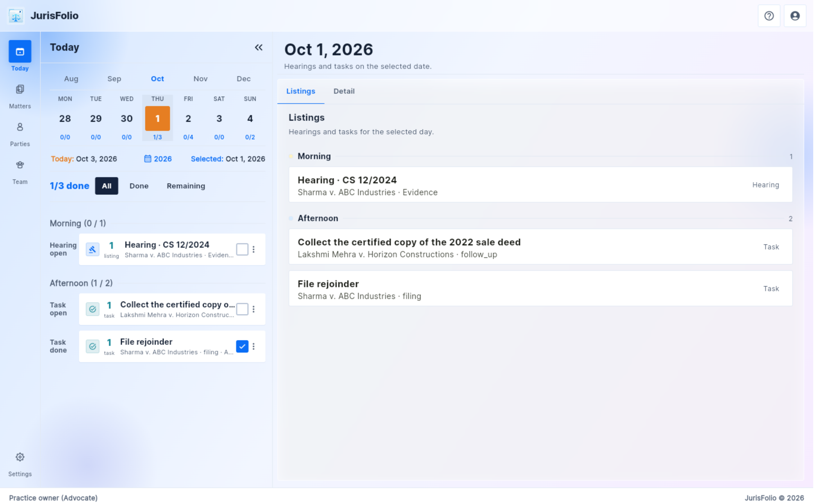
Task: Click the gavel icon on Hearing CS 12/2024
Action: click(92, 249)
